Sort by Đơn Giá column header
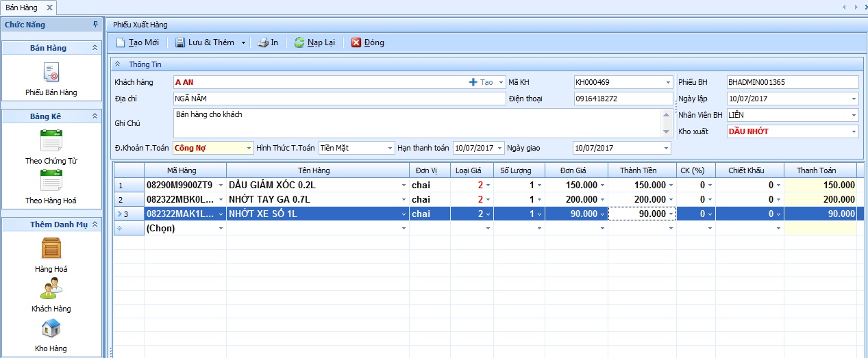 click(x=576, y=170)
